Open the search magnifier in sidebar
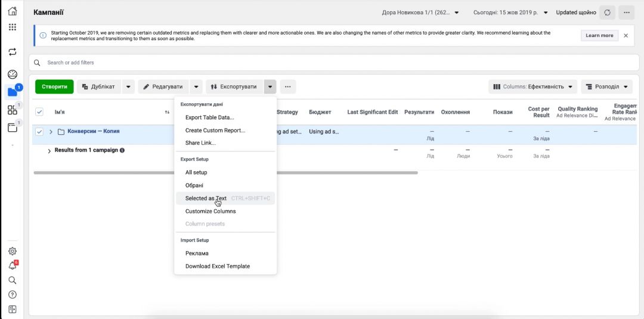Screen dimensions: 644x319 (12, 280)
